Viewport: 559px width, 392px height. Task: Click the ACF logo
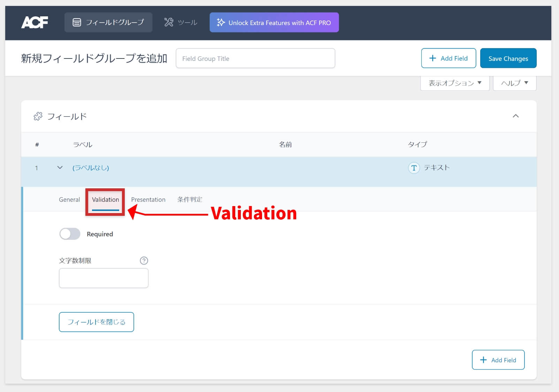[x=35, y=23]
